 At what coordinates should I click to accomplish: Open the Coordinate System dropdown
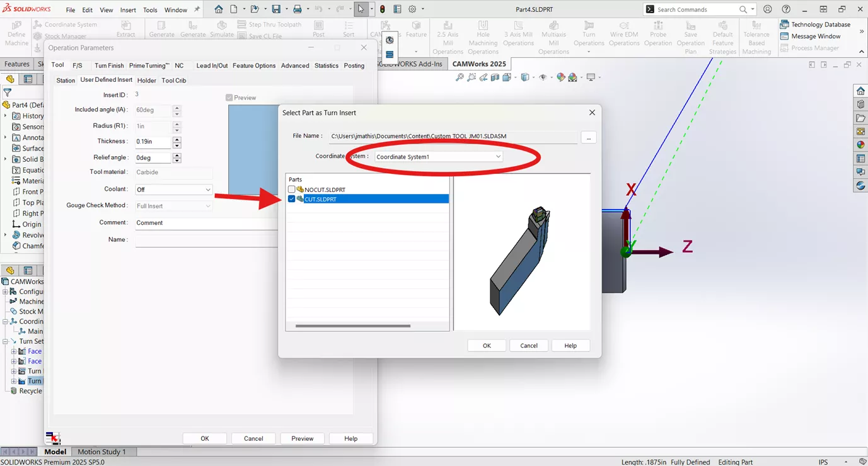(x=497, y=156)
